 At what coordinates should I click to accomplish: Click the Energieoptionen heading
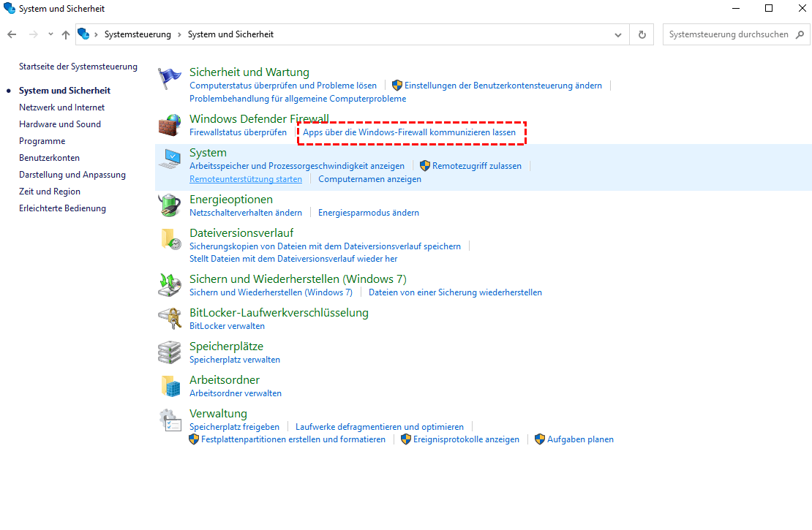(231, 200)
